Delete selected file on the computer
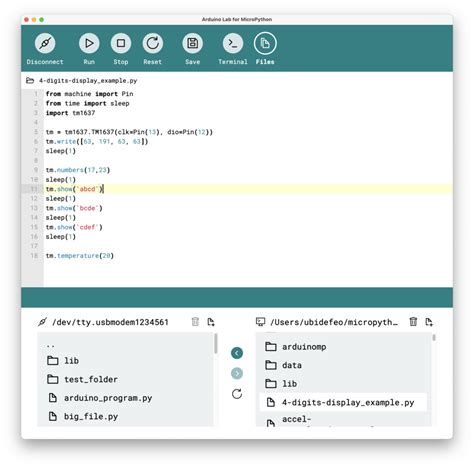This screenshot has height=467, width=474. tap(413, 322)
